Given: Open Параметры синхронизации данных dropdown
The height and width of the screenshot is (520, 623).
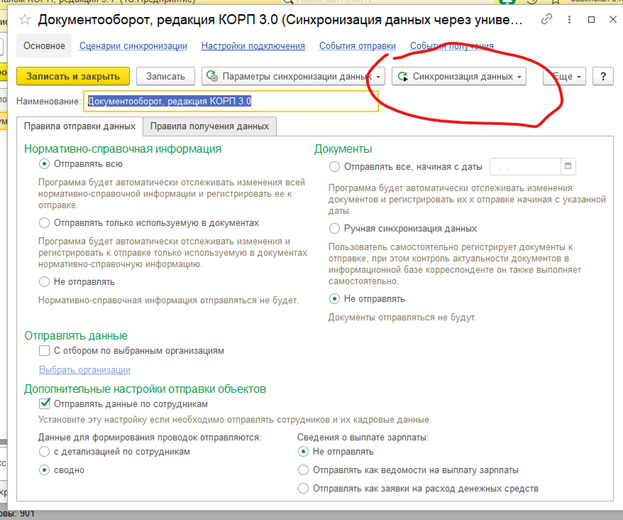Looking at the screenshot, I should 293,76.
